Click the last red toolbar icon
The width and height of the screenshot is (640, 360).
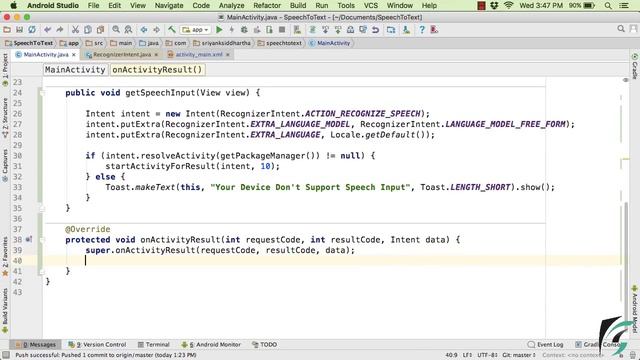coord(434,30)
